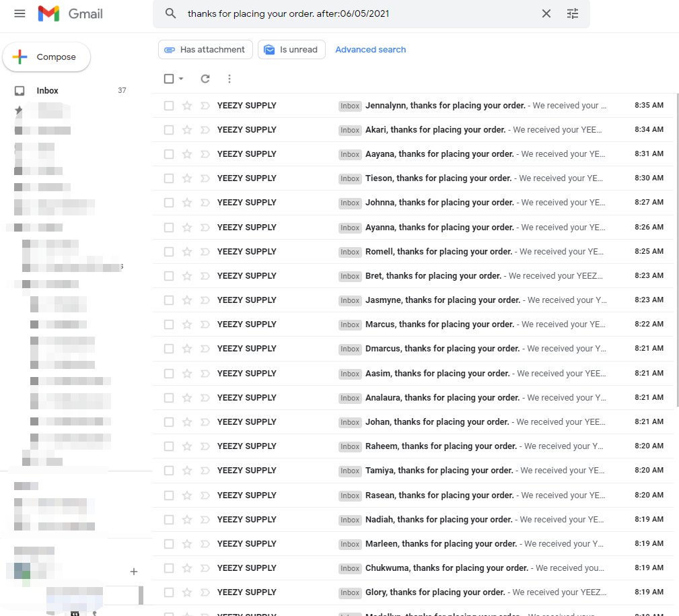
Task: Clear the search with the X icon
Action: click(546, 13)
